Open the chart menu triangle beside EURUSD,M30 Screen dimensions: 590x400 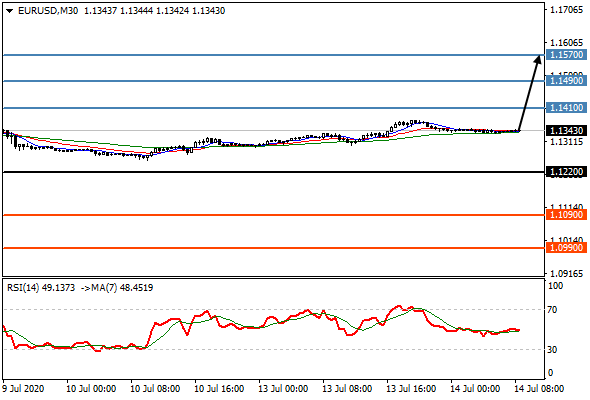click(x=9, y=11)
